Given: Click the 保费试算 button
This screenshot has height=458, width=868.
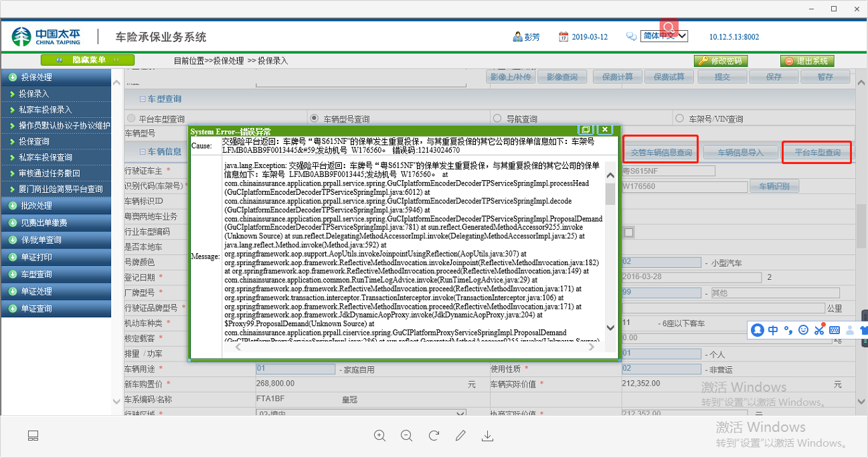Looking at the screenshot, I should point(669,77).
